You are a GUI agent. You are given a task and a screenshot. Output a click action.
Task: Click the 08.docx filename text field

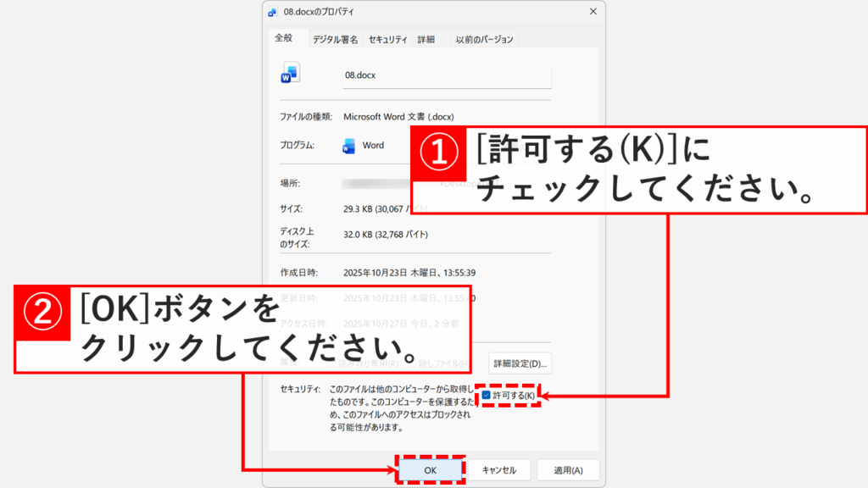(x=447, y=75)
